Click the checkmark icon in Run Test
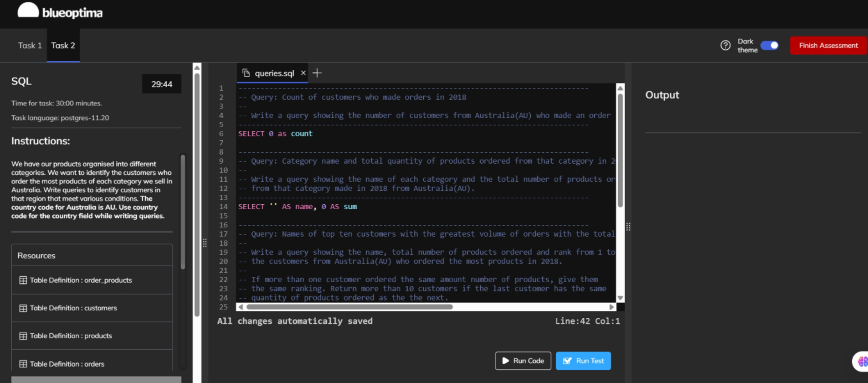This screenshot has width=868, height=383. point(567,361)
